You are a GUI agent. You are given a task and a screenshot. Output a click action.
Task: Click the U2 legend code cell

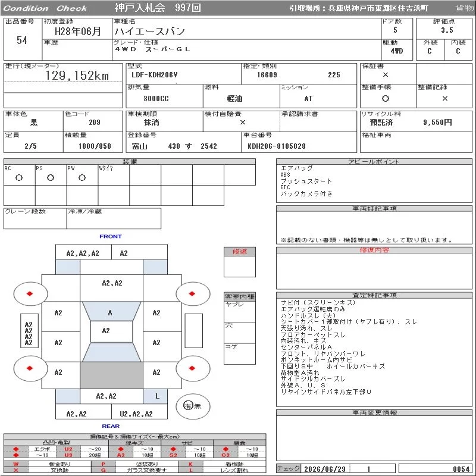point(68,449)
